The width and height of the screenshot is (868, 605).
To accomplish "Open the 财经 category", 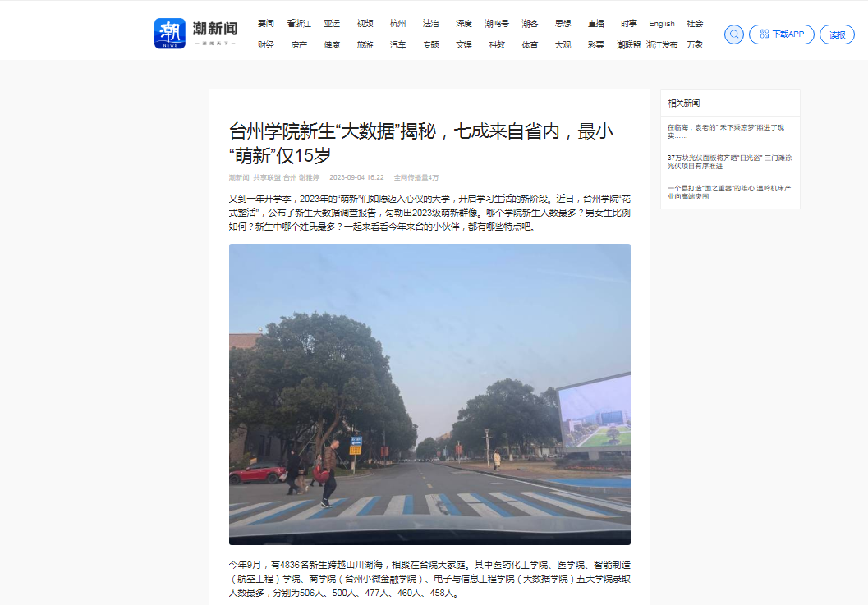I will 265,44.
